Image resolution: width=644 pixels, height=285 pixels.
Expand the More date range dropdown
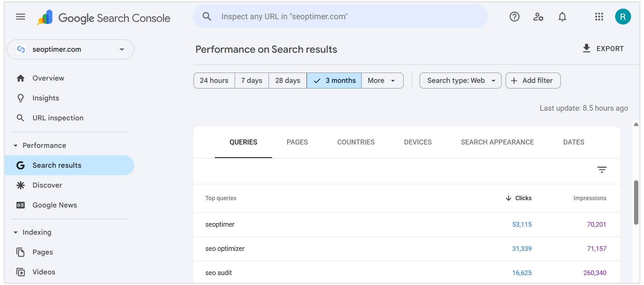pos(382,81)
